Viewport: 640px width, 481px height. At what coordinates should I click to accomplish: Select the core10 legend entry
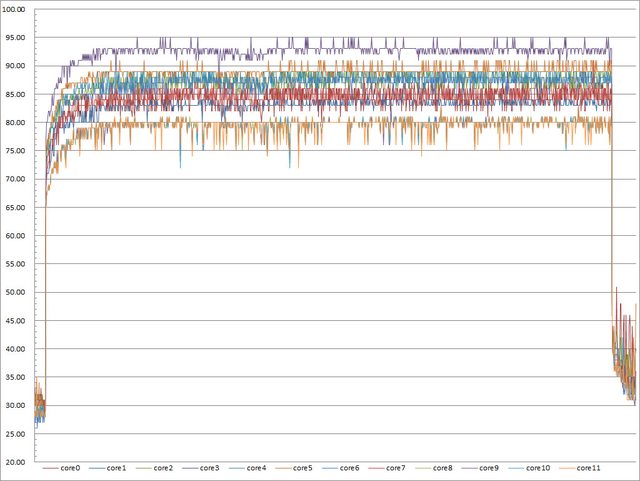click(537, 468)
